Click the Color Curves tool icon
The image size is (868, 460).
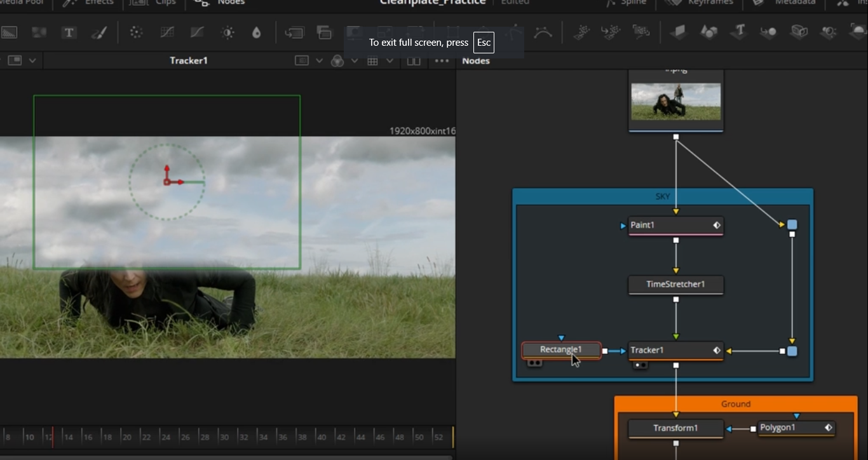click(x=167, y=32)
